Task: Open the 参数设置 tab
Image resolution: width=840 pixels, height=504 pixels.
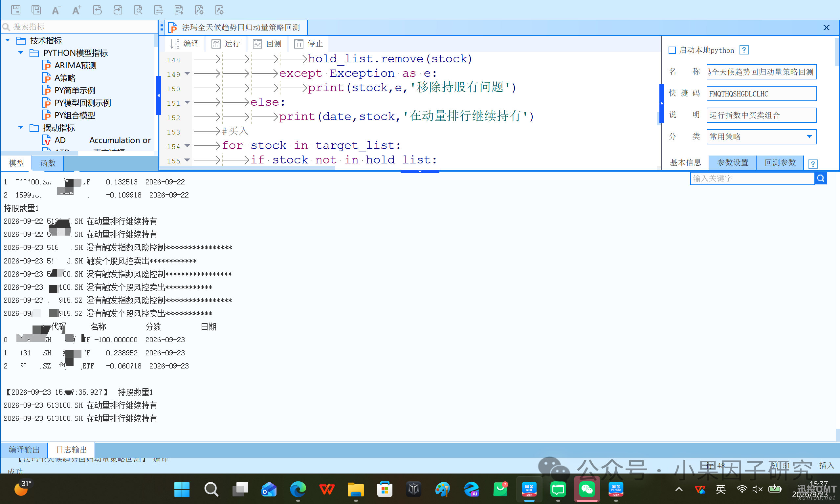Action: pyautogui.click(x=733, y=163)
